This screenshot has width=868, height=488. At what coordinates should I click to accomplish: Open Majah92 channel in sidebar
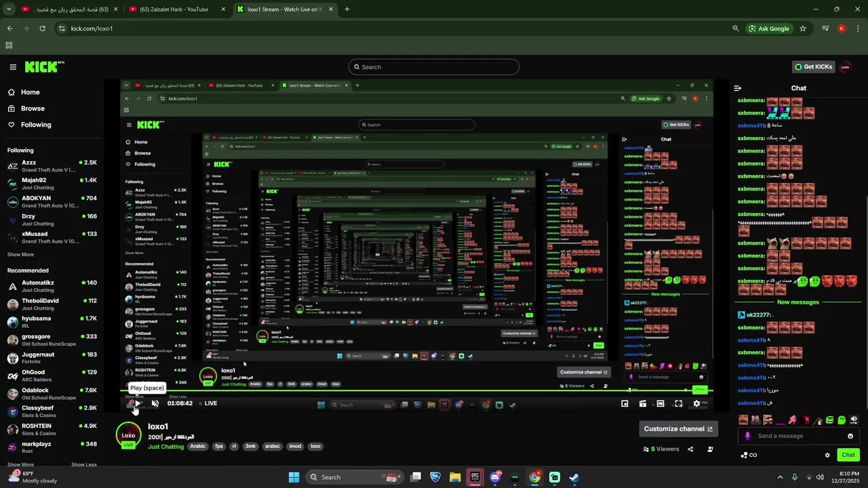pos(52,184)
